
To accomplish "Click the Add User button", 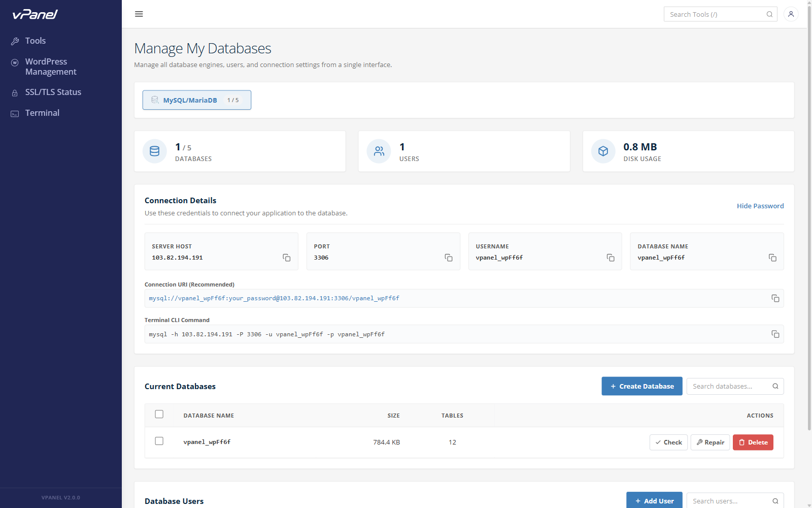I will (x=654, y=500).
